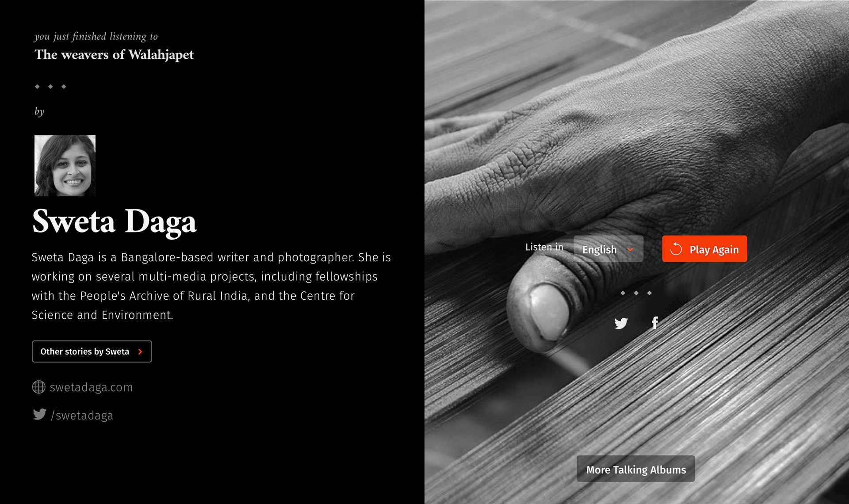Click The weavers of Walahjapet title
Image resolution: width=849 pixels, height=504 pixels.
(114, 55)
